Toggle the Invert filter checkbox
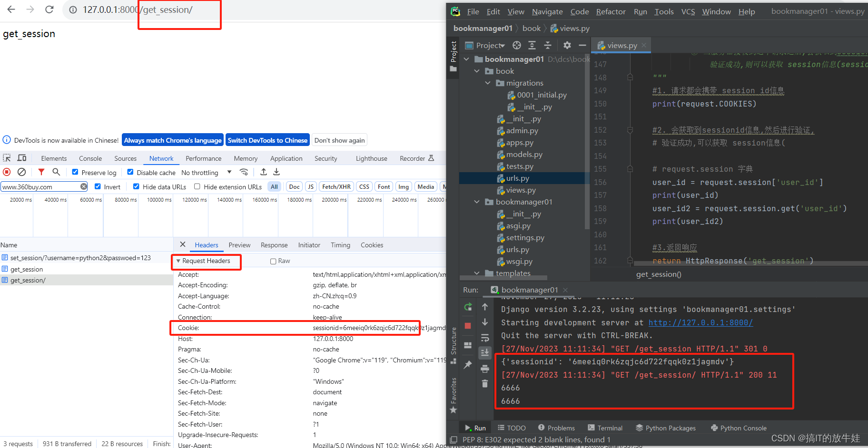Viewport: 868px width, 448px height. 98,186
